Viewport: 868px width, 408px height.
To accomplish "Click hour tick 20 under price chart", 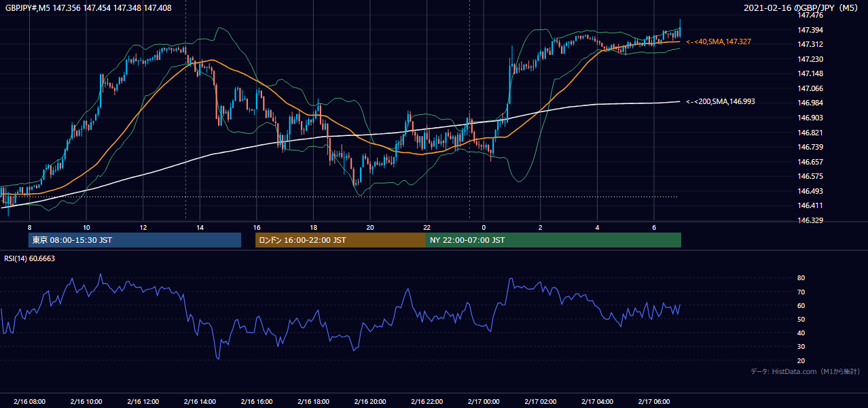I will [x=369, y=226].
